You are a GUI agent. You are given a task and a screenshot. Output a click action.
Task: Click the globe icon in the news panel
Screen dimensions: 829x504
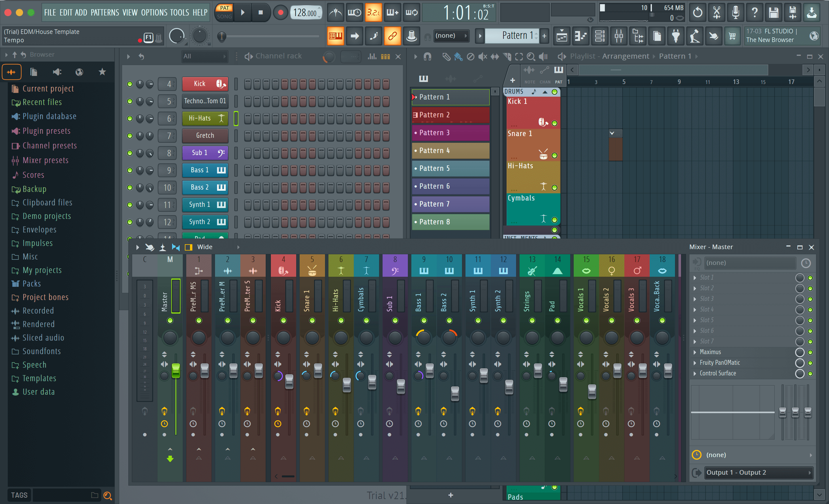click(814, 36)
